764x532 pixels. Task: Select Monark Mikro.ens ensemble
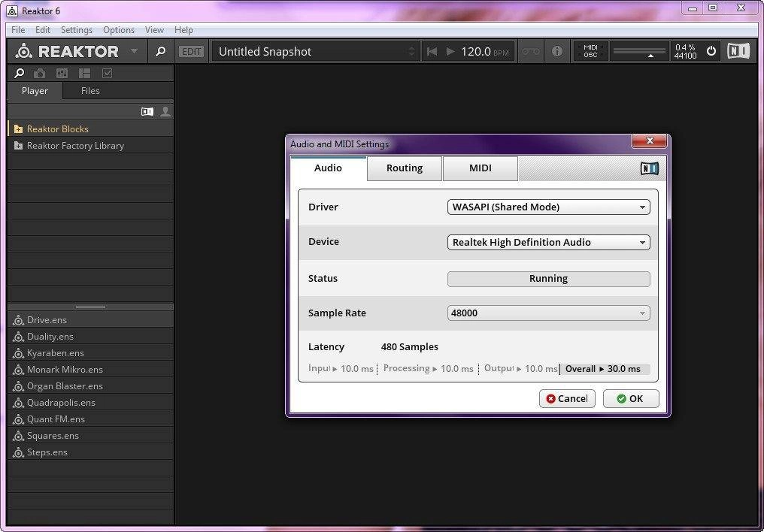[91, 370]
